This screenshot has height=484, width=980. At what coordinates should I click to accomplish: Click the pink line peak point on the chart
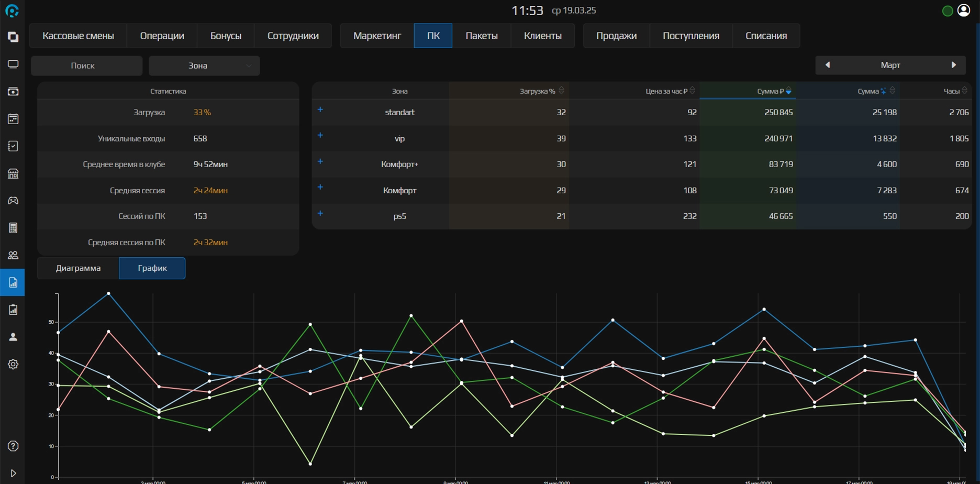point(461,321)
